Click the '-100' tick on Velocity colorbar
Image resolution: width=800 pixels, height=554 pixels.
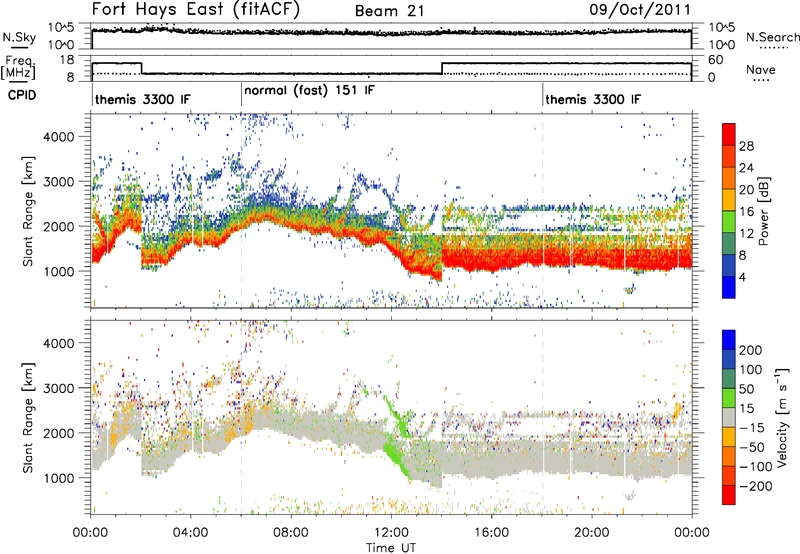click(x=755, y=467)
